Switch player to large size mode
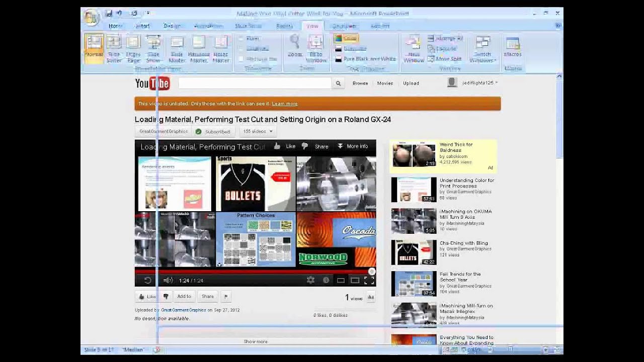The height and width of the screenshot is (362, 644). (355, 281)
